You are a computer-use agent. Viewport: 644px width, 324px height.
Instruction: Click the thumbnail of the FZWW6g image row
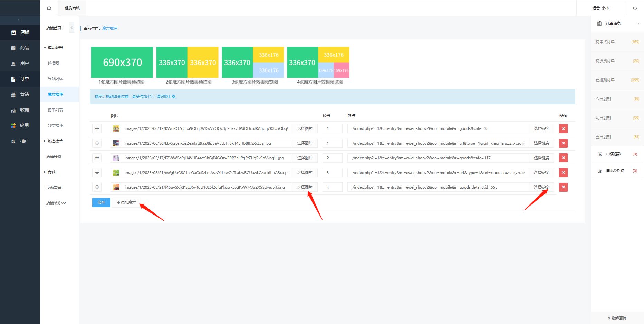click(116, 158)
